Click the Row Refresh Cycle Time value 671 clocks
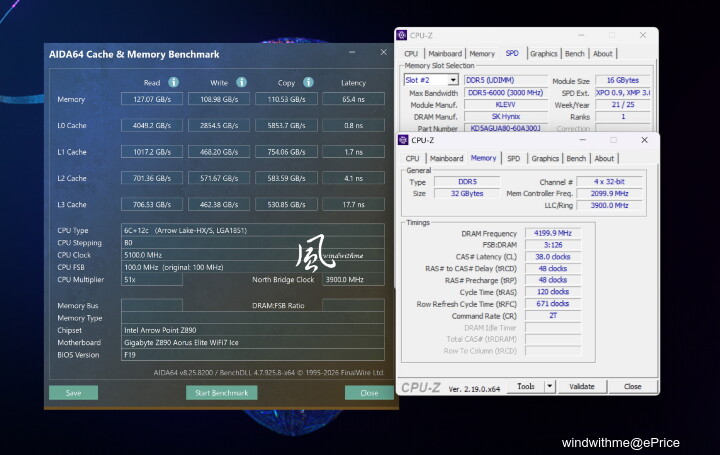The width and height of the screenshot is (720, 455). coord(553,304)
